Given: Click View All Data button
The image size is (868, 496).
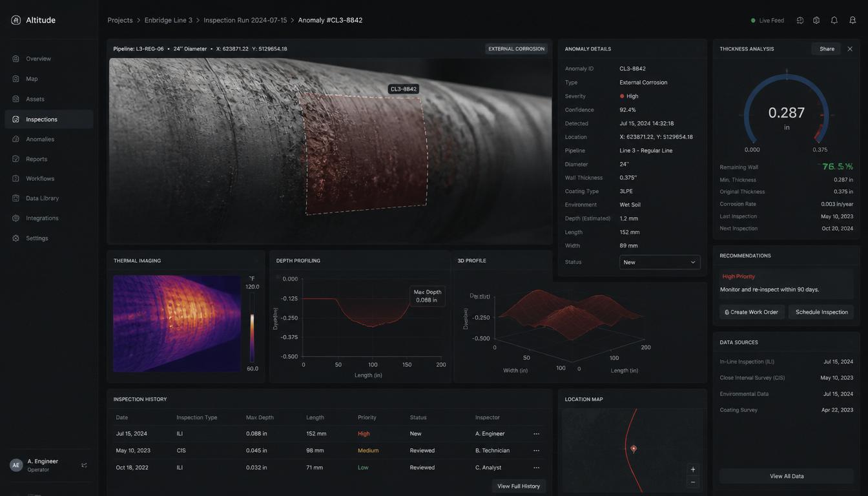Looking at the screenshot, I should [x=787, y=477].
